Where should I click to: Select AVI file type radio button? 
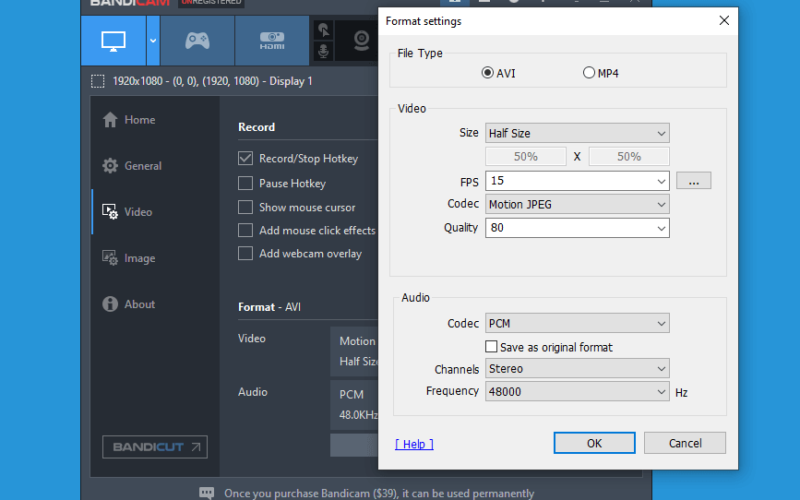(x=487, y=73)
